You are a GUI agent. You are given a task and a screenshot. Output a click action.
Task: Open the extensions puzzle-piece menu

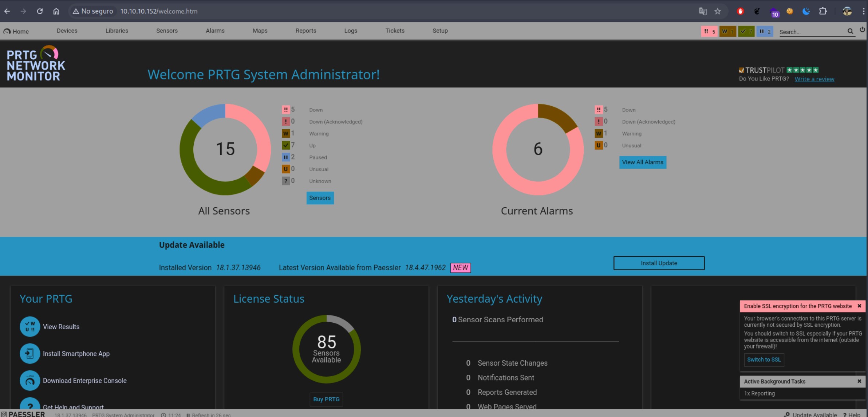[823, 11]
